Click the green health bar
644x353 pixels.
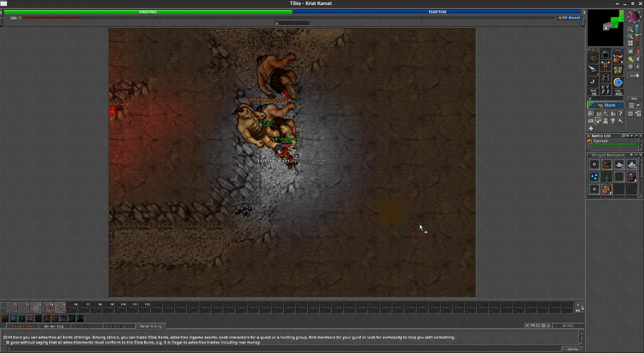147,12
